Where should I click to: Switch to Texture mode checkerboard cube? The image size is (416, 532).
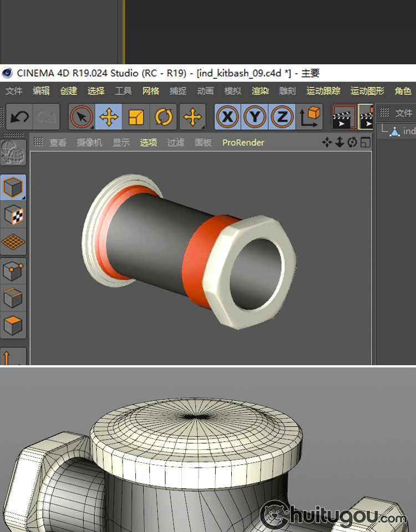pyautogui.click(x=13, y=215)
